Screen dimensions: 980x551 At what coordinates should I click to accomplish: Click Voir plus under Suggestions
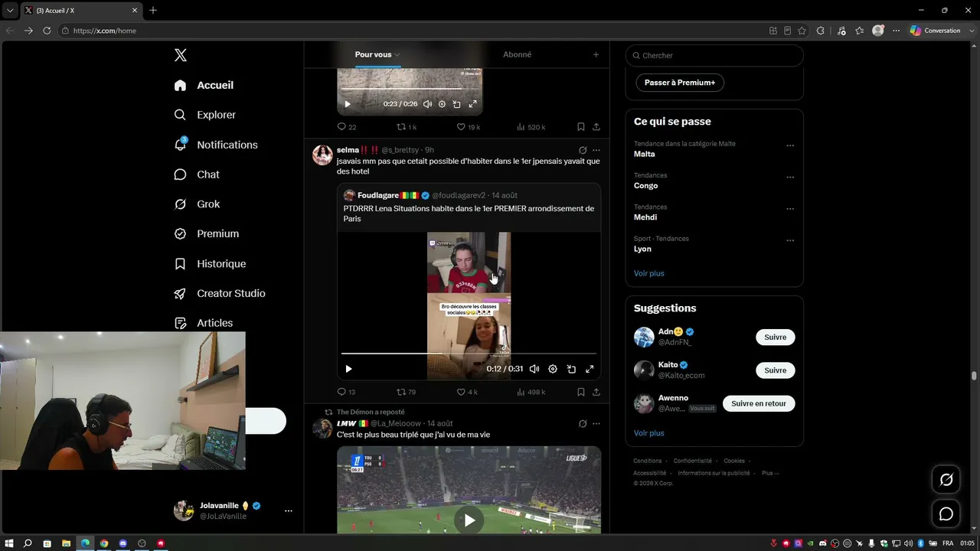tap(649, 433)
